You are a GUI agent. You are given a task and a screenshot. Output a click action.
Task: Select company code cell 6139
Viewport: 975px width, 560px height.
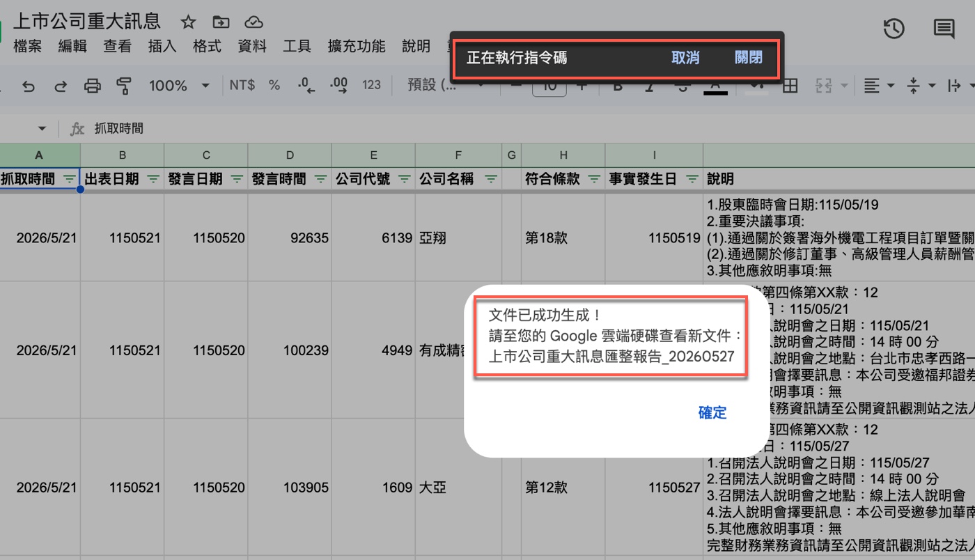373,238
